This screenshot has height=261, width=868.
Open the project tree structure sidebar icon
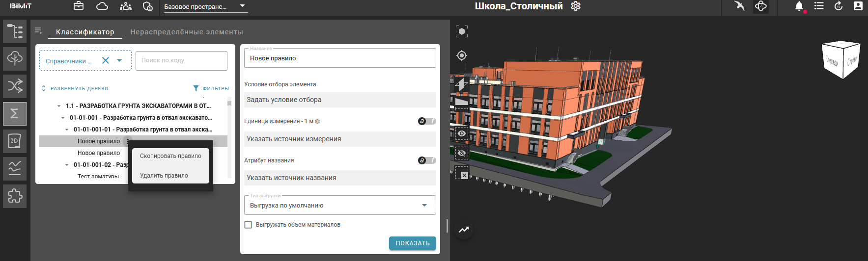[15, 31]
